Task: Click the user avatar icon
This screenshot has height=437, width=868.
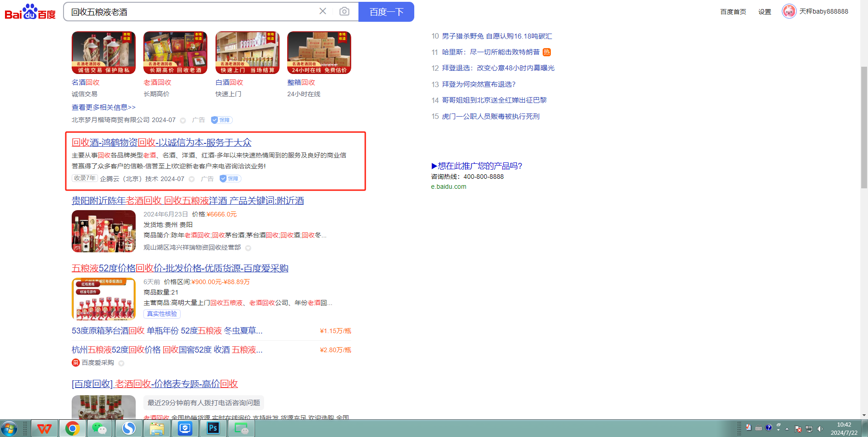Action: 789,11
